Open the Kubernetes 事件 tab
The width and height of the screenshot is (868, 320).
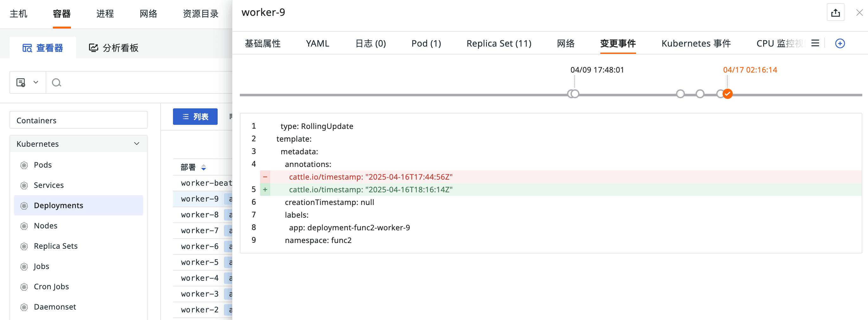click(x=696, y=43)
